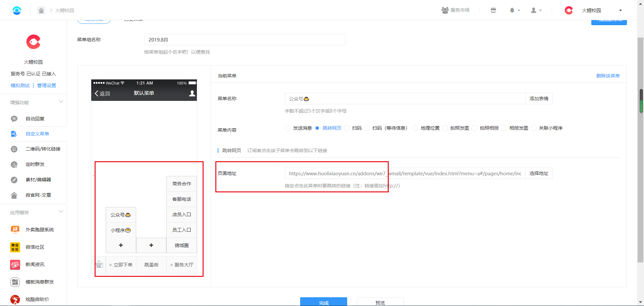Image resolution: width=644 pixels, height=306 pixels.
Task: Select the 店员入口 submenu item
Action: [182, 215]
